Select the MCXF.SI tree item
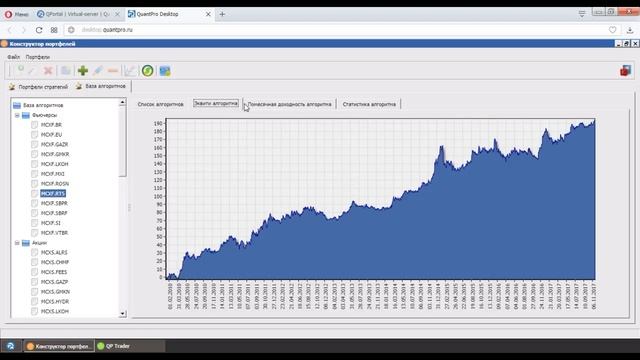The width and height of the screenshot is (640, 360). tap(51, 223)
